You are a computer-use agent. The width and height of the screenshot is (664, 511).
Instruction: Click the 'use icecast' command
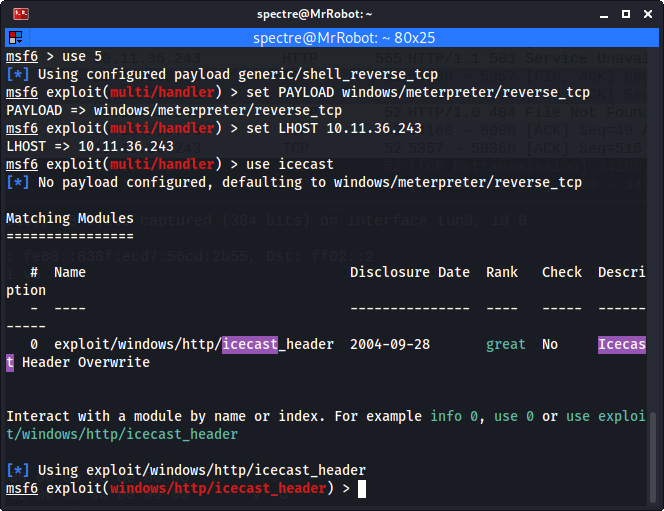(x=290, y=164)
